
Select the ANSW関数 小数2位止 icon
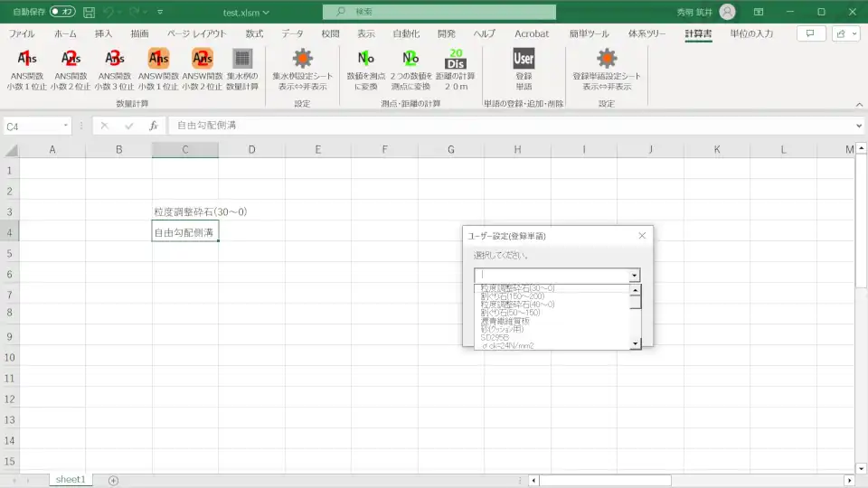(202, 60)
